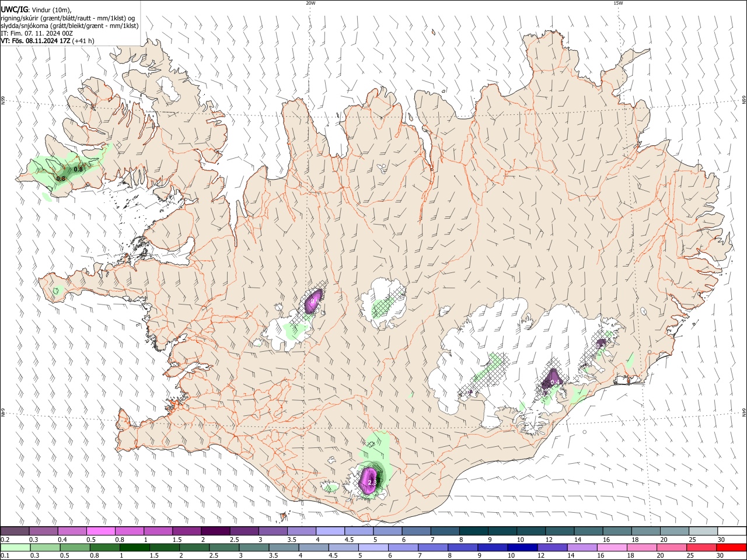The width and height of the screenshot is (747, 560).
Task: Pick the white 30 swatch ending the upper scale
Action: point(732,531)
